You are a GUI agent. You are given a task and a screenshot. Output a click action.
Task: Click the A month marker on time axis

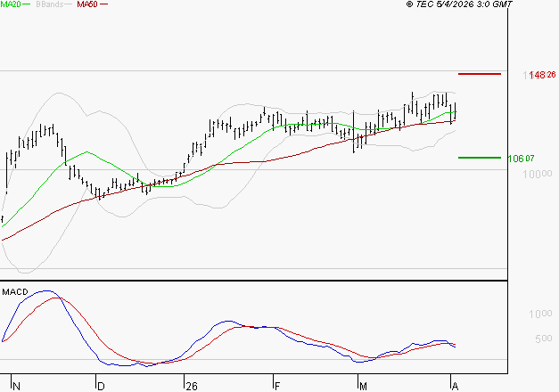455,386
